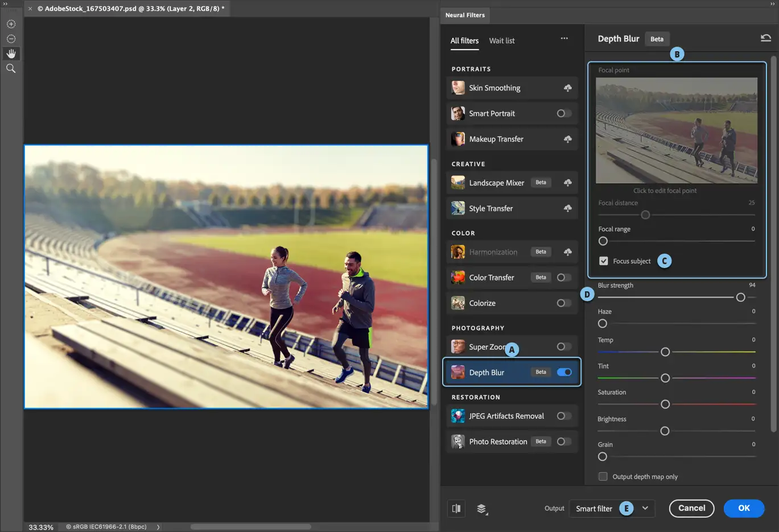
Task: Expand the collapsed tools panel double arrows
Action: (5, 4)
